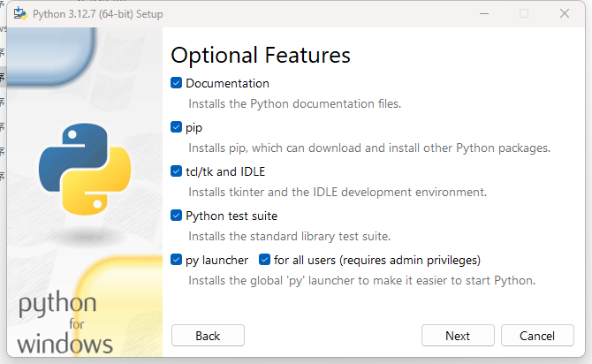The height and width of the screenshot is (364, 592).
Task: Click the Python logo image
Action: (x=85, y=169)
